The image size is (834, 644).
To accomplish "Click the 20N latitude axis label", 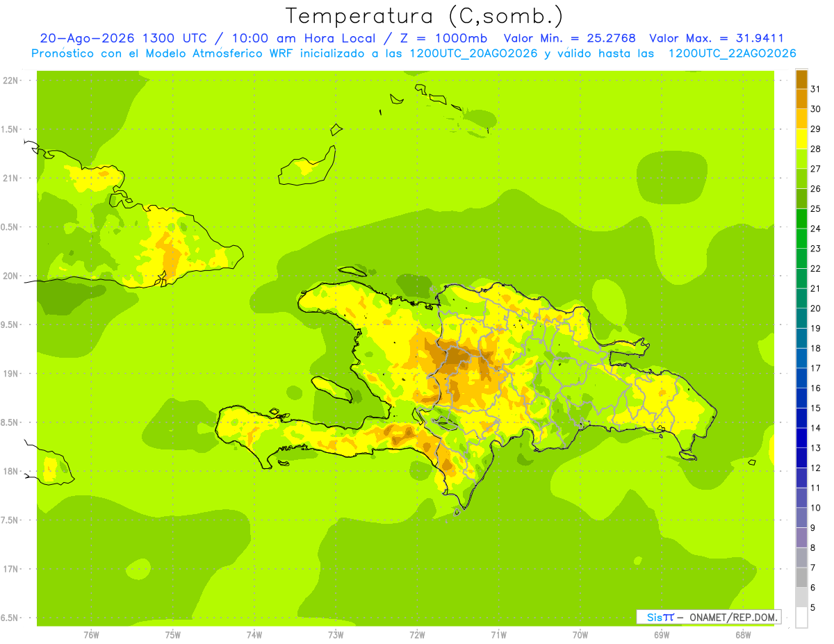I will [11, 276].
